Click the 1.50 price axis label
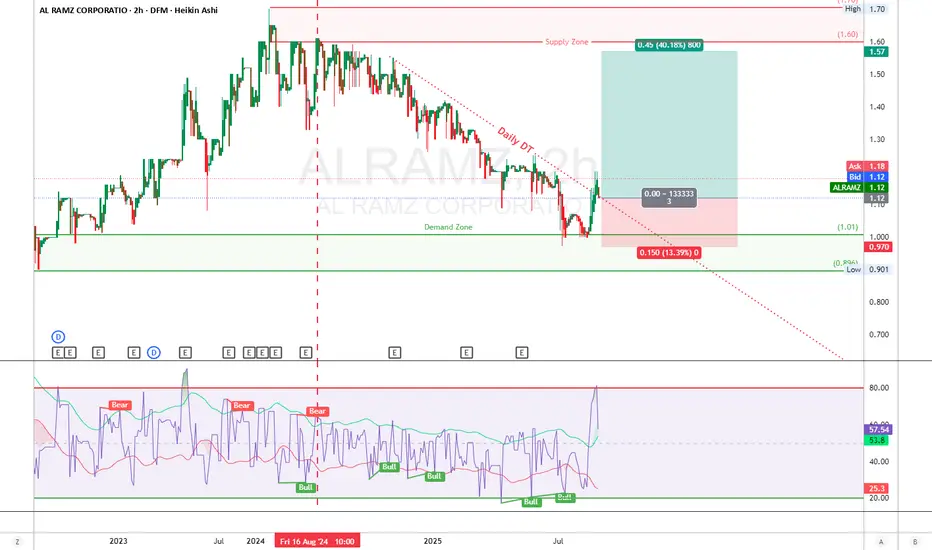The height and width of the screenshot is (550, 932). click(877, 74)
